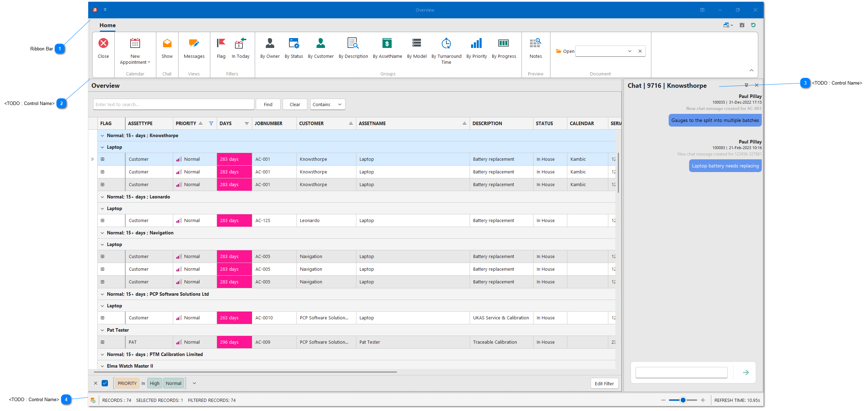This screenshot has width=868, height=411.
Task: Collapse Elma Watch Master II group
Action: pyautogui.click(x=102, y=366)
